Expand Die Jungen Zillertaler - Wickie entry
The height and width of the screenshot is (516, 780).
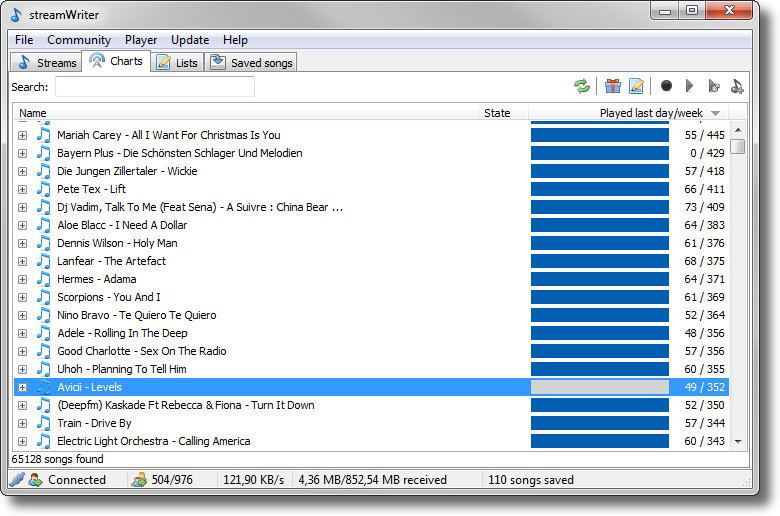click(x=22, y=171)
